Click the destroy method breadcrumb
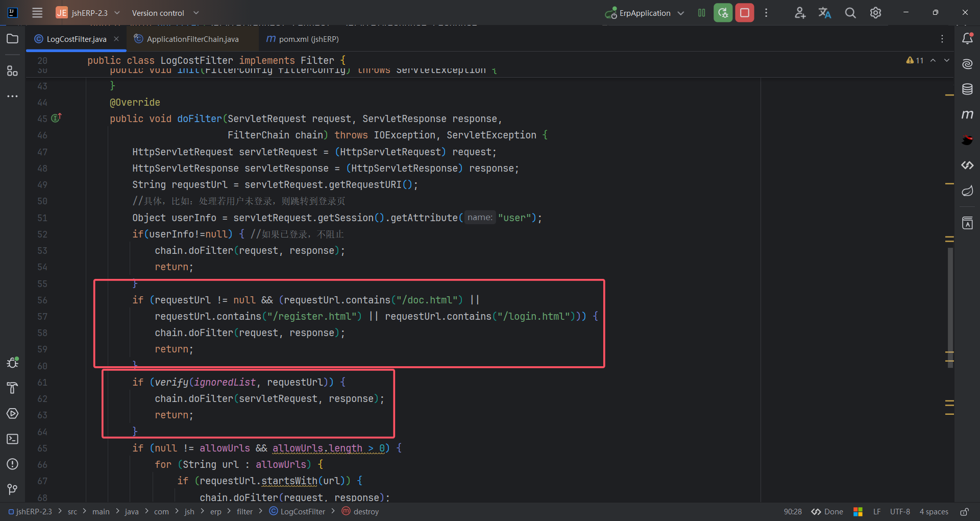The image size is (980, 521). pos(360,511)
